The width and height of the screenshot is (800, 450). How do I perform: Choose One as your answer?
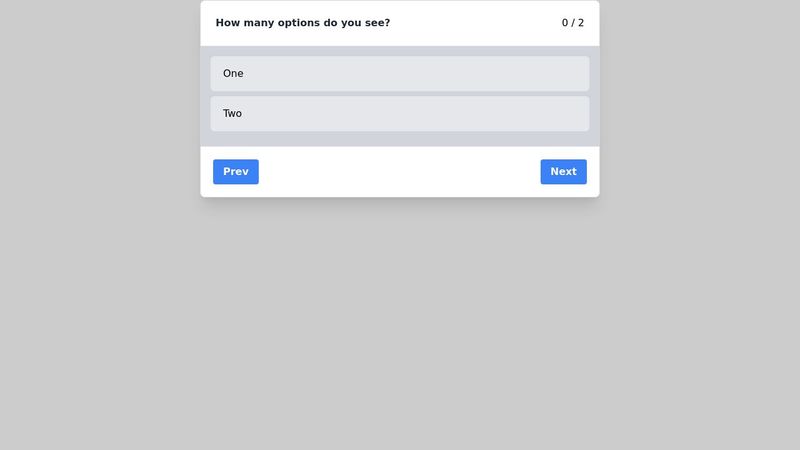(x=399, y=74)
